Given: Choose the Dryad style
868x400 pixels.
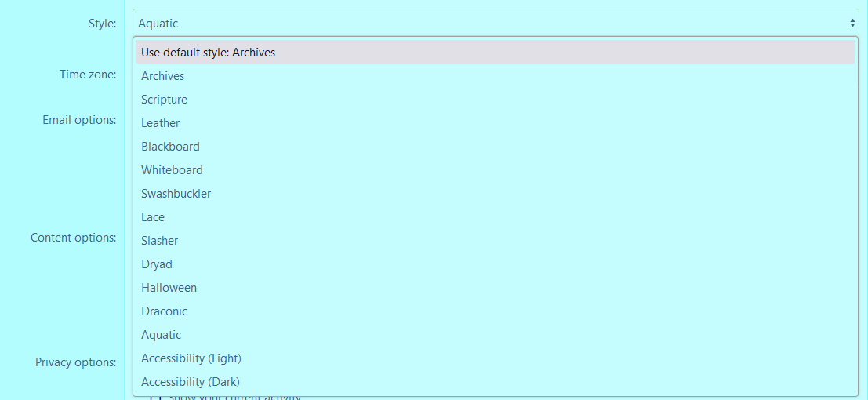Looking at the screenshot, I should click(x=496, y=264).
